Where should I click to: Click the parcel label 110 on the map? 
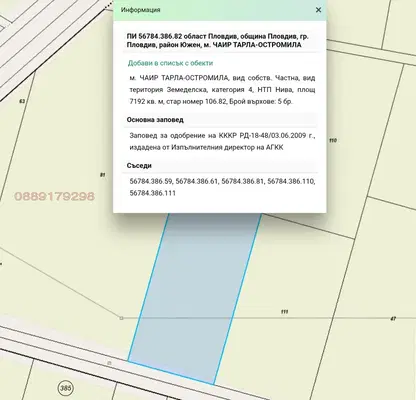[333, 141]
